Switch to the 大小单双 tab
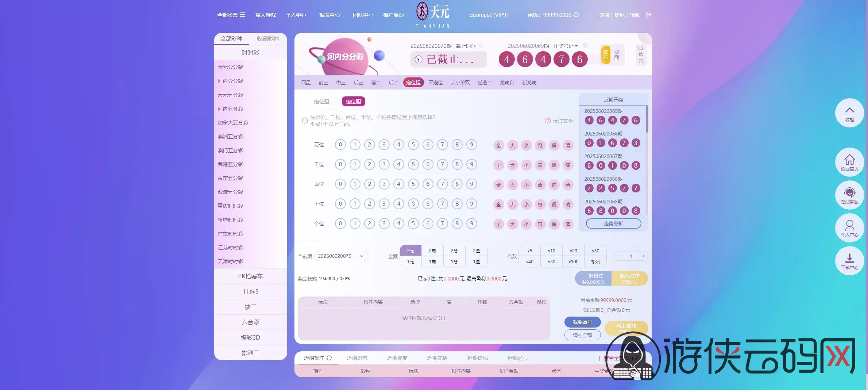 click(x=460, y=83)
